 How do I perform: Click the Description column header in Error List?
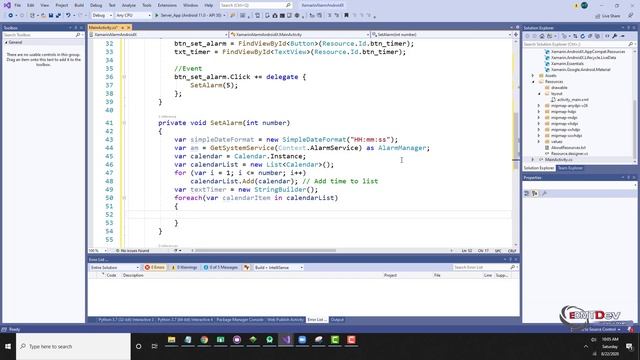click(x=133, y=276)
